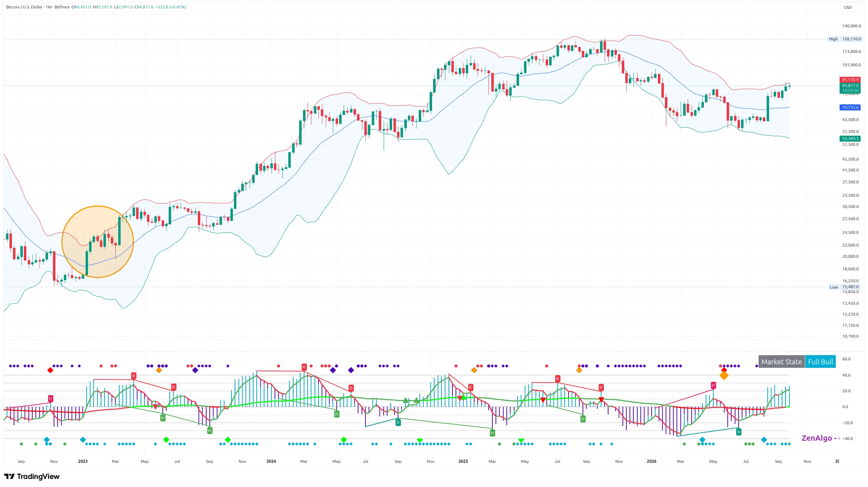The height and width of the screenshot is (487, 868).
Task: Click the 2025 year label on time axis
Action: [463, 461]
